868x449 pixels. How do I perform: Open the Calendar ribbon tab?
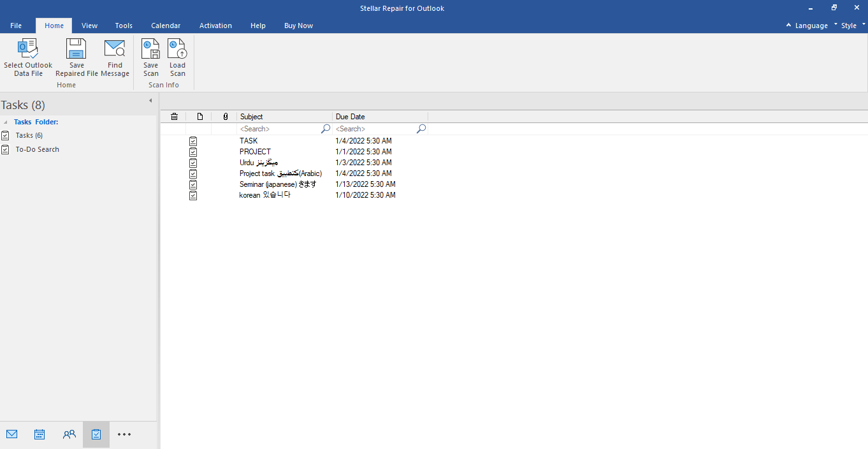pos(166,26)
